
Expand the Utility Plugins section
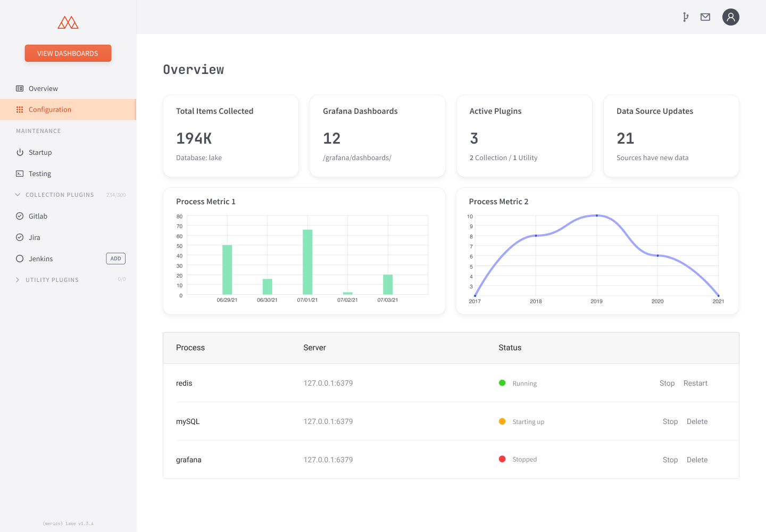coord(16,279)
